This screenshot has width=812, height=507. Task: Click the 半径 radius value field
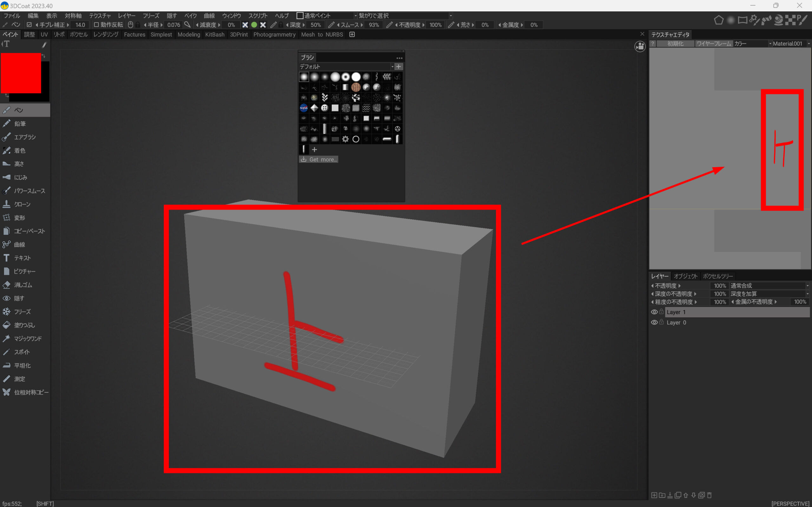tap(174, 25)
